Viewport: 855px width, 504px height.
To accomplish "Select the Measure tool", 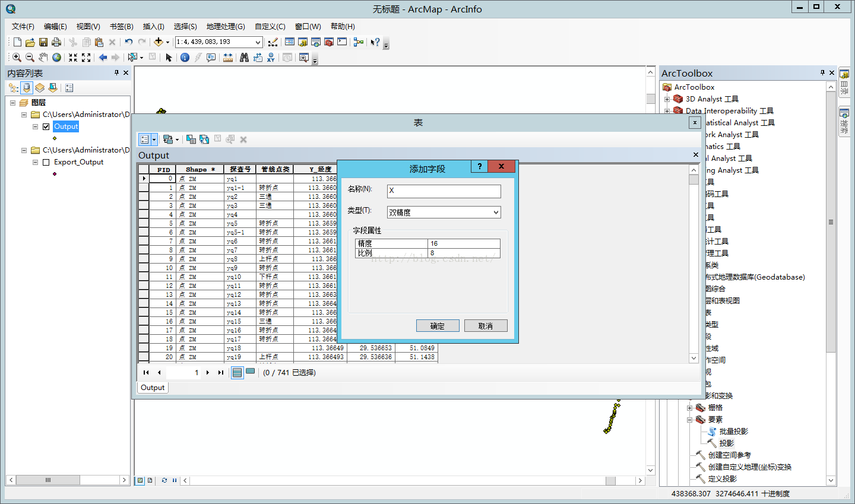I will [228, 58].
